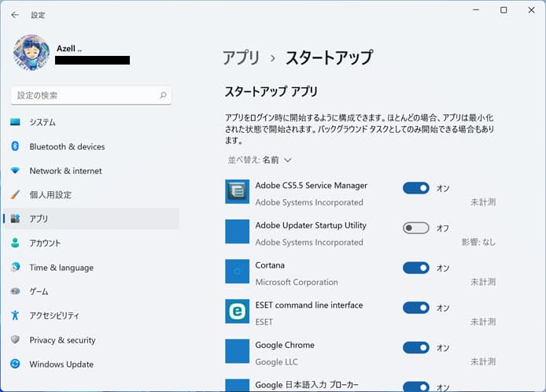Open Time & language category
This screenshot has height=392, width=546.
[91, 268]
